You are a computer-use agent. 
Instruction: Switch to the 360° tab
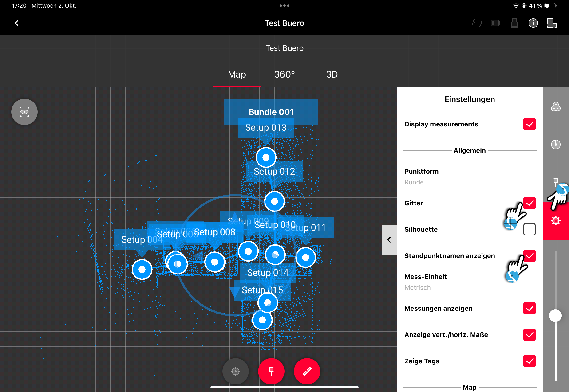pos(284,74)
